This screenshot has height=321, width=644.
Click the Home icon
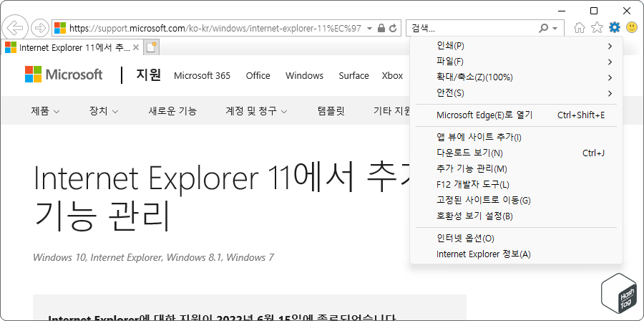point(579,27)
